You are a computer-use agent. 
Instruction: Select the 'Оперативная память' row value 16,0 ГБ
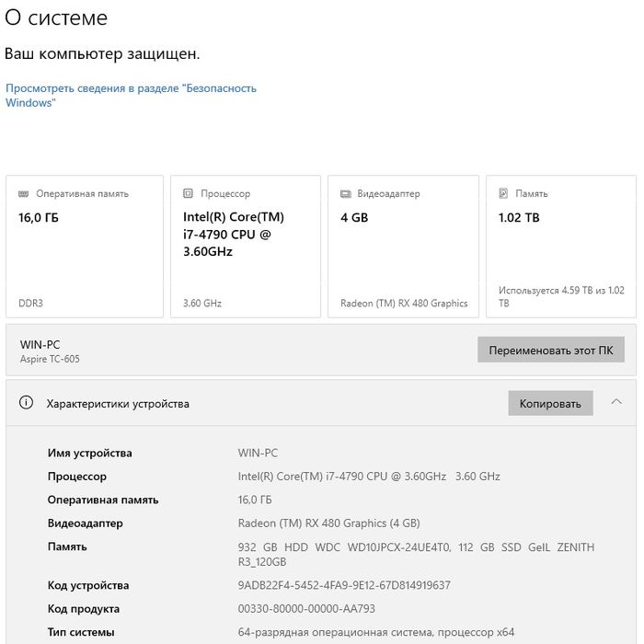click(x=255, y=500)
